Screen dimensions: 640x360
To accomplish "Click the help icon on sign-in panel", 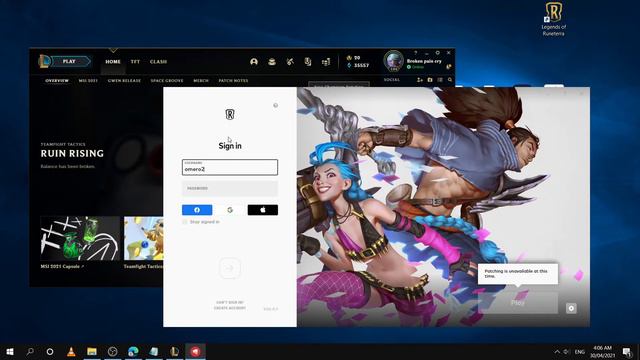I will tap(276, 105).
